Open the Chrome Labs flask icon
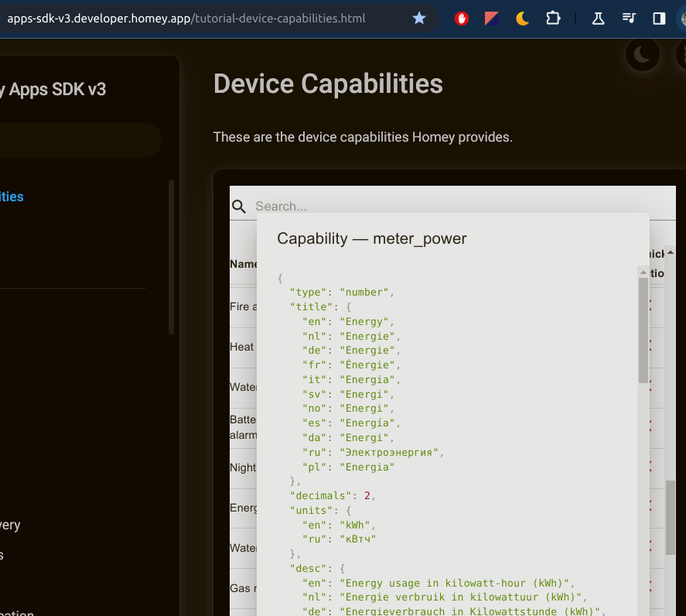 (598, 19)
